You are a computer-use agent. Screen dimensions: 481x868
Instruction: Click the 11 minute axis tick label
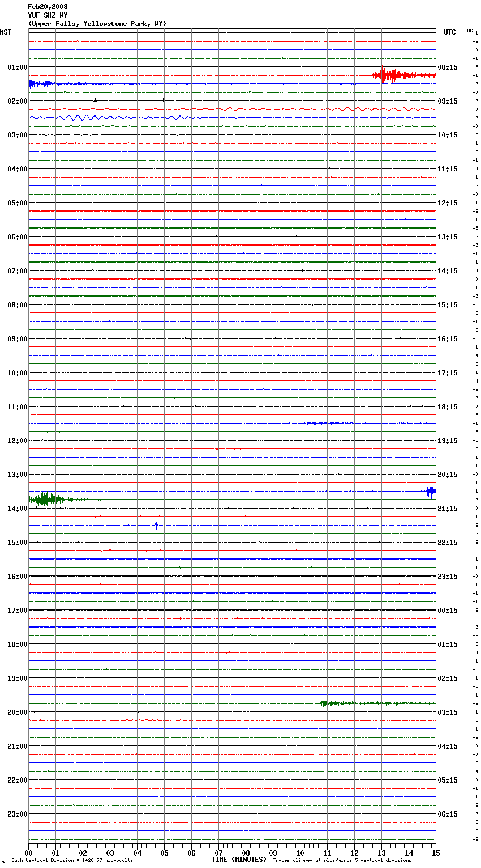tap(328, 853)
